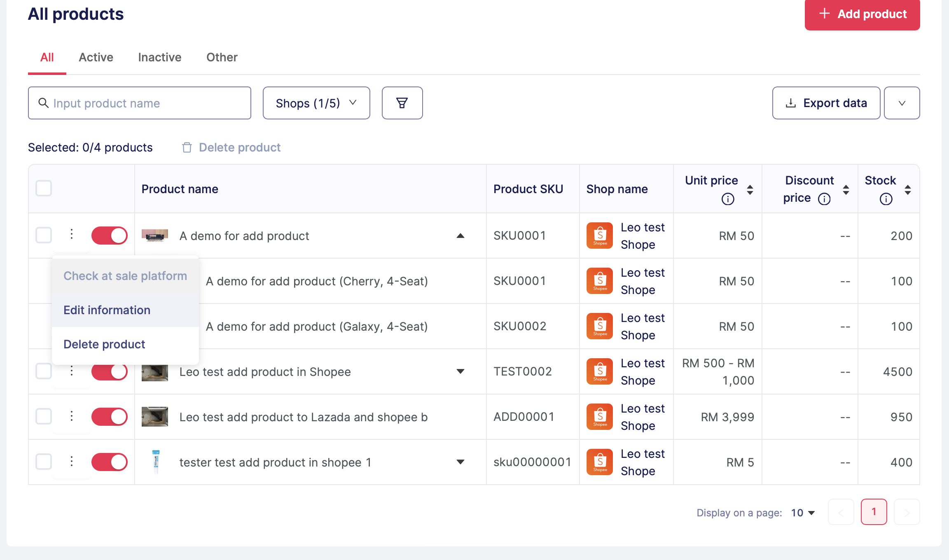Image resolution: width=949 pixels, height=560 pixels.
Task: Tick checkbox for tester test add product row
Action: pos(44,462)
